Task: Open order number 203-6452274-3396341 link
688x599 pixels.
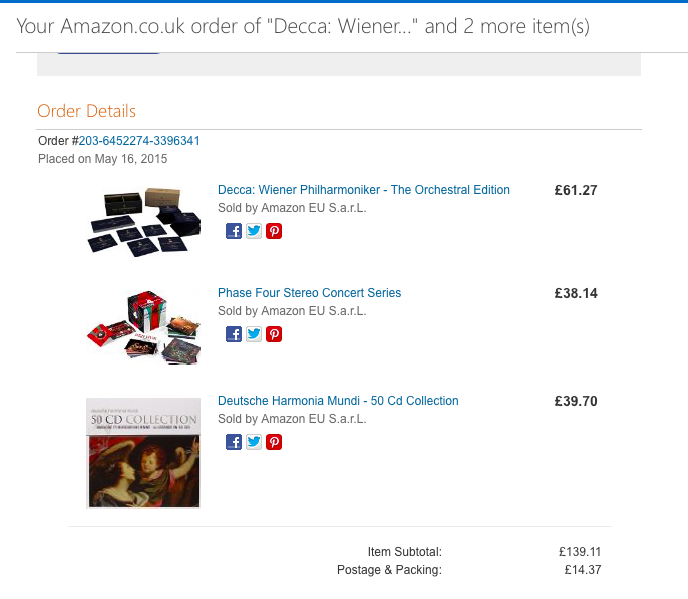Action: pos(139,141)
